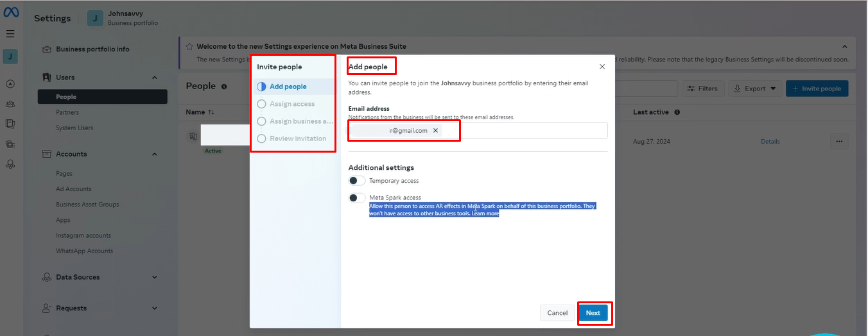Click the star icon in welcome banner

pyautogui.click(x=189, y=47)
